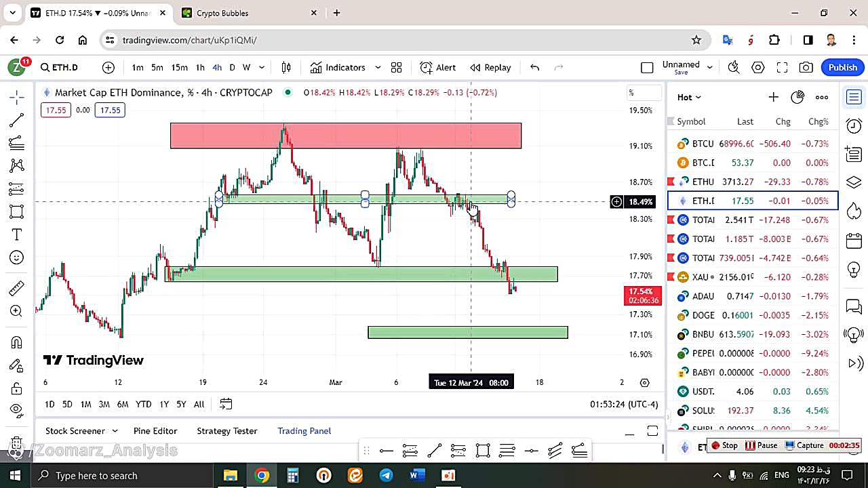Open Microsoft Word from the taskbar

point(416,475)
